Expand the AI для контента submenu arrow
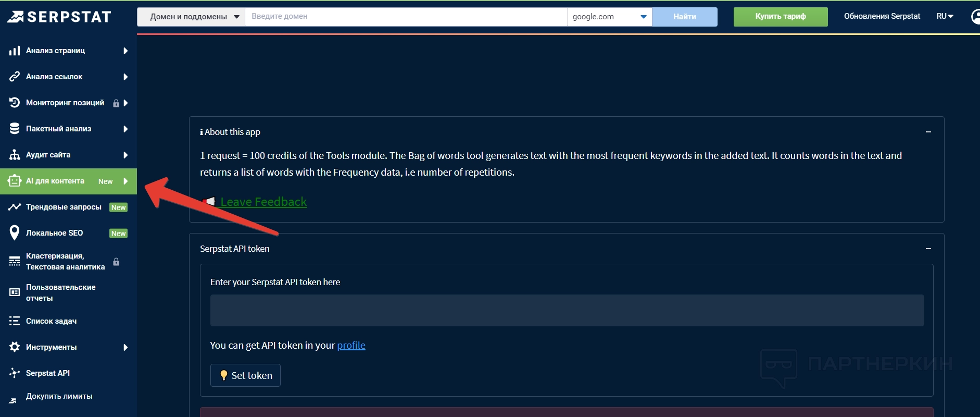The image size is (980, 417). tap(125, 181)
